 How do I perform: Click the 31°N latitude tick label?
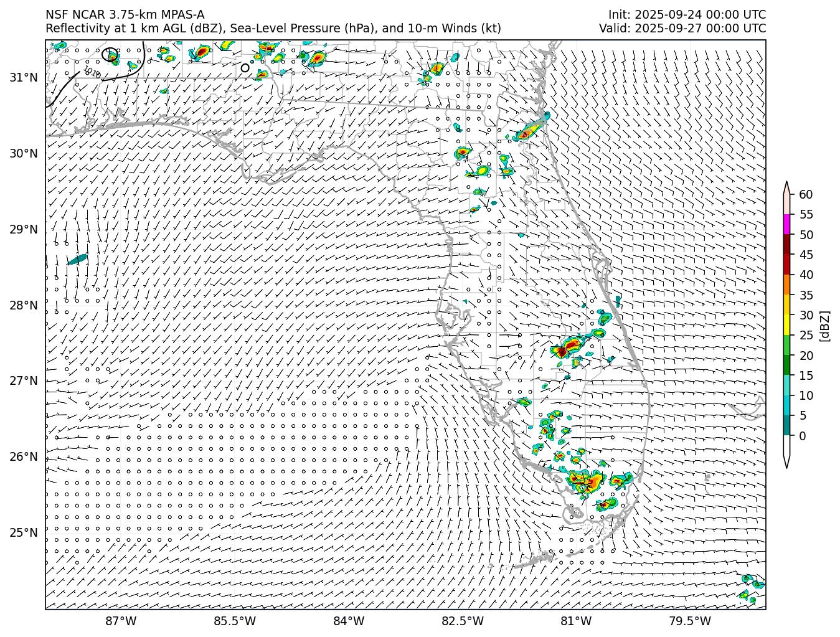(x=24, y=78)
